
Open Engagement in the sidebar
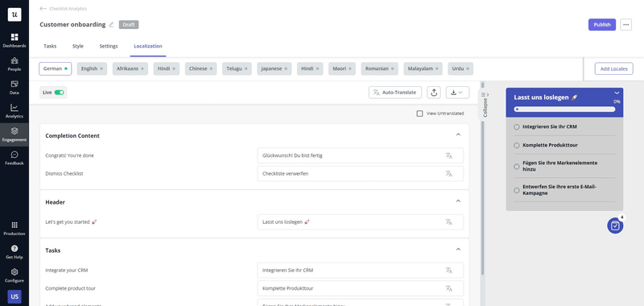(14, 134)
